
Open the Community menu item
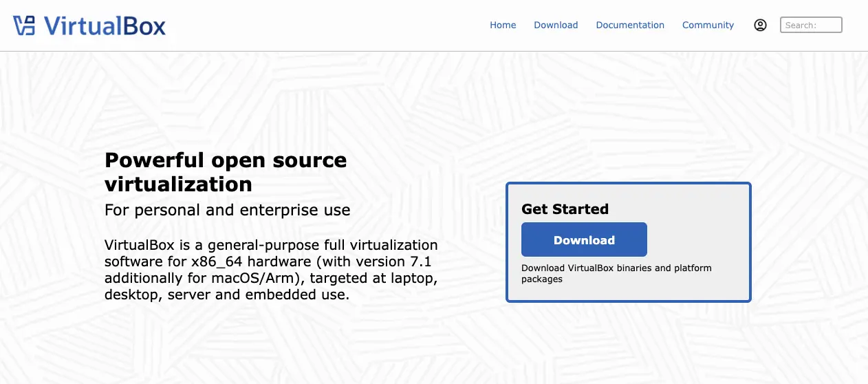[708, 25]
